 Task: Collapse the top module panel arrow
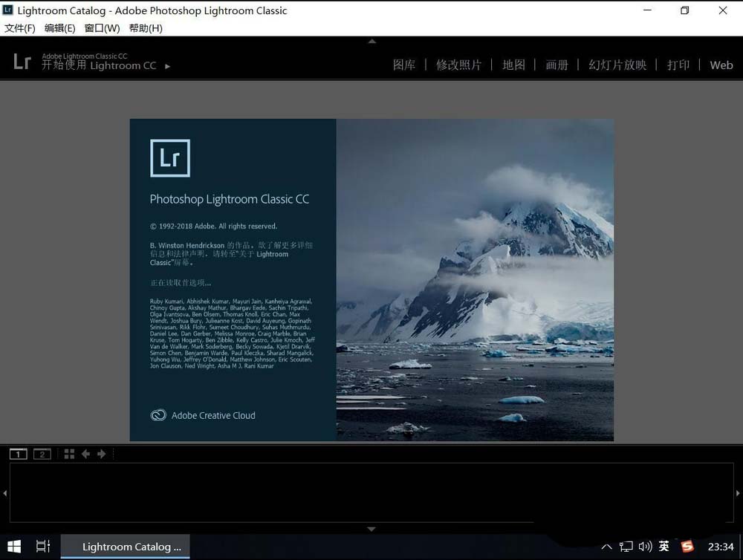372,41
